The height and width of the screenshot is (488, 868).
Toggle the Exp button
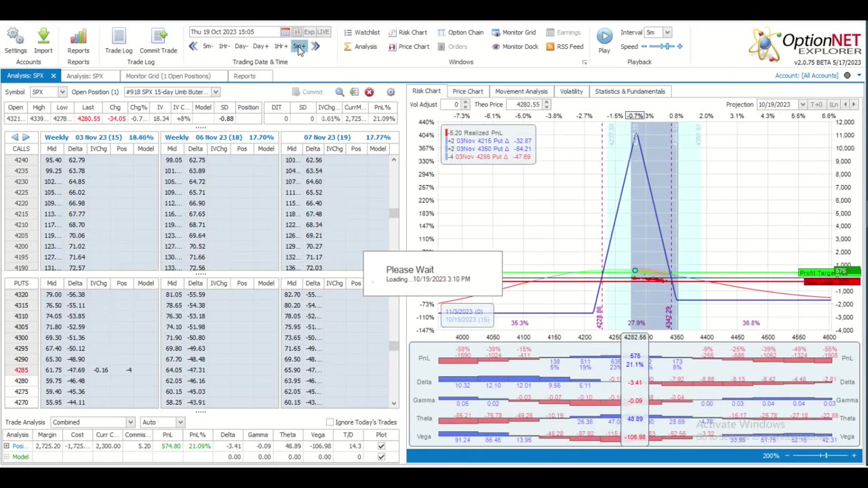point(309,32)
